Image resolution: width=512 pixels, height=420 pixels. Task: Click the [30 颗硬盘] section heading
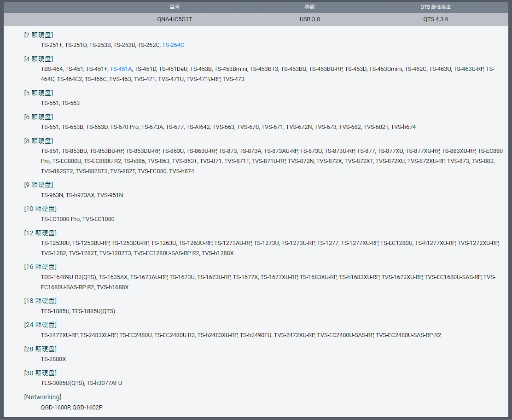41,373
